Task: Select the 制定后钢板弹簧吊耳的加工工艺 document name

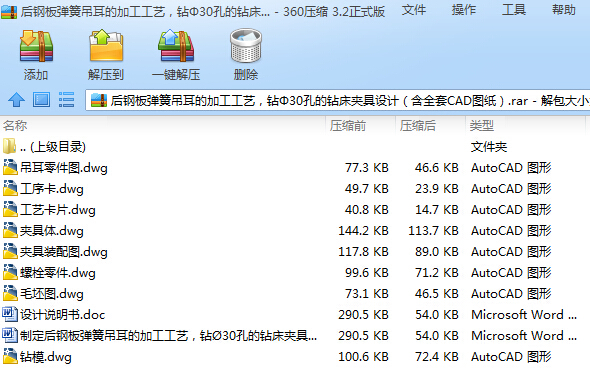Action: [168, 336]
